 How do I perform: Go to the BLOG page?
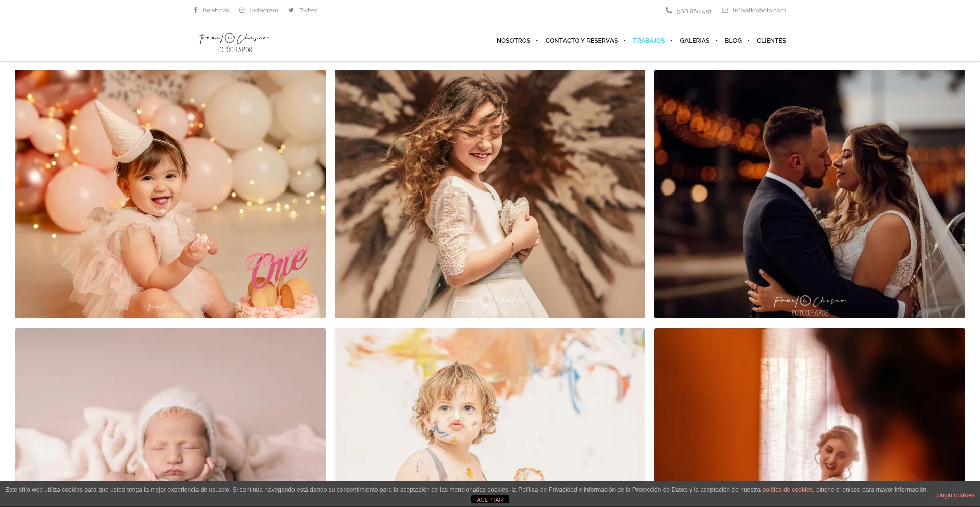coord(733,41)
